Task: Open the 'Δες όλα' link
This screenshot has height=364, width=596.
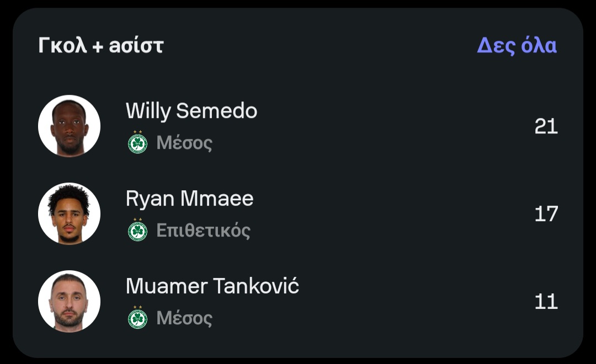Action: (517, 46)
